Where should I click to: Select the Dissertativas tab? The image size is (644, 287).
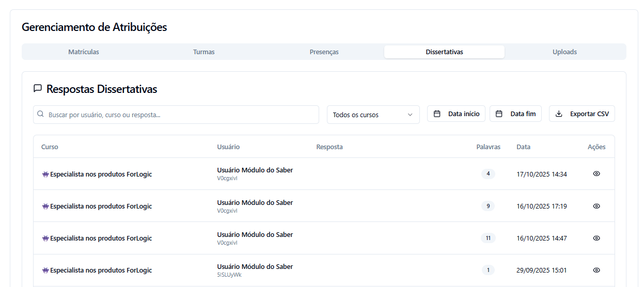444,52
